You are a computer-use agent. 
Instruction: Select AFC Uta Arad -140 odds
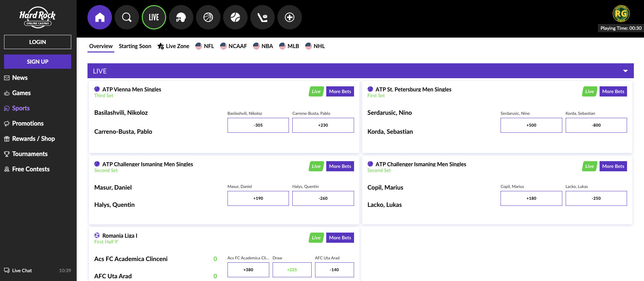pyautogui.click(x=334, y=270)
